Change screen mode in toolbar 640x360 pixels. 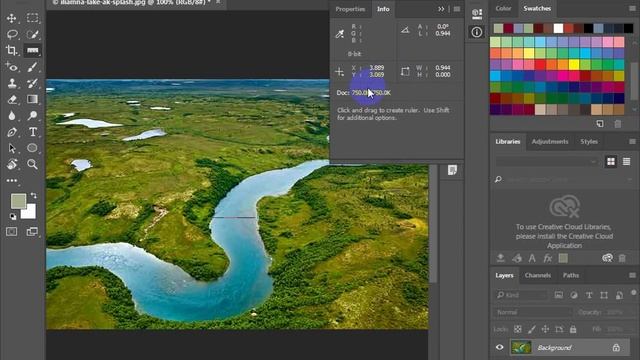point(32,232)
